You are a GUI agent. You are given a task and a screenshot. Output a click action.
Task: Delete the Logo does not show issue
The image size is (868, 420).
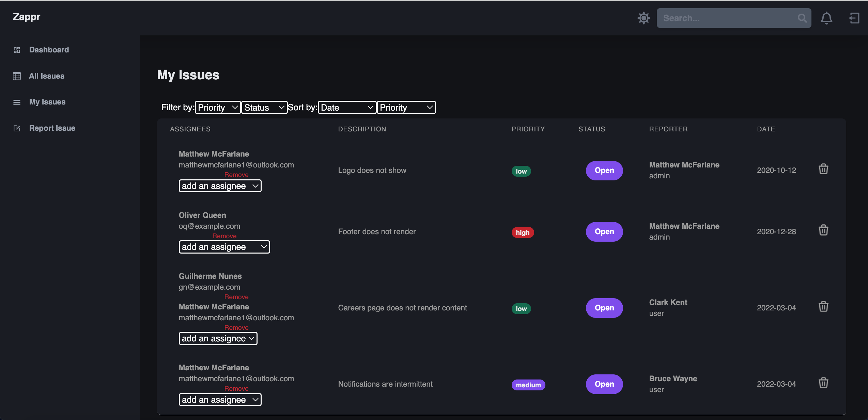823,169
